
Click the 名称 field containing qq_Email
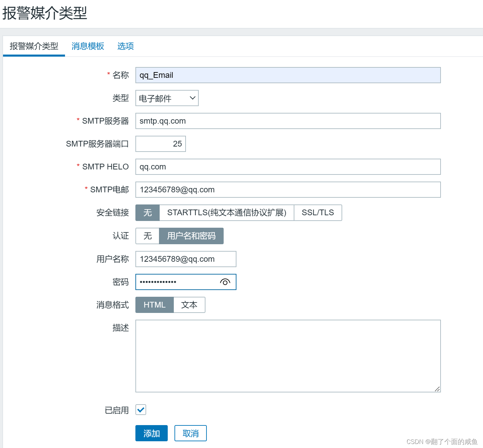[288, 75]
